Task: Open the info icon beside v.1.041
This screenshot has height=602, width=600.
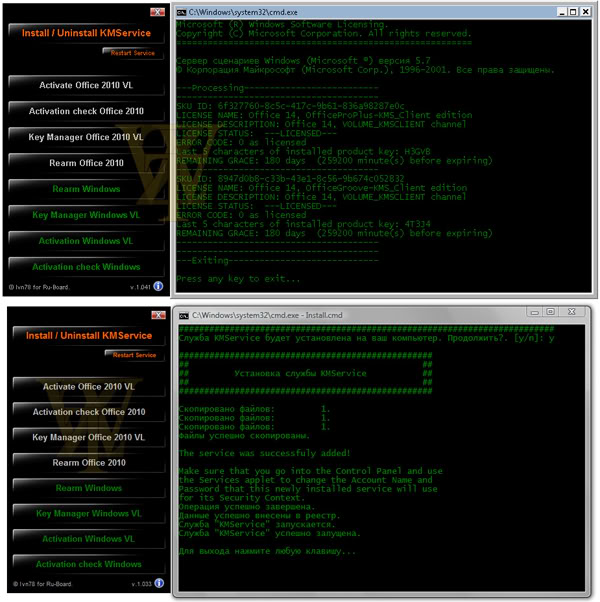Action: pos(158,286)
